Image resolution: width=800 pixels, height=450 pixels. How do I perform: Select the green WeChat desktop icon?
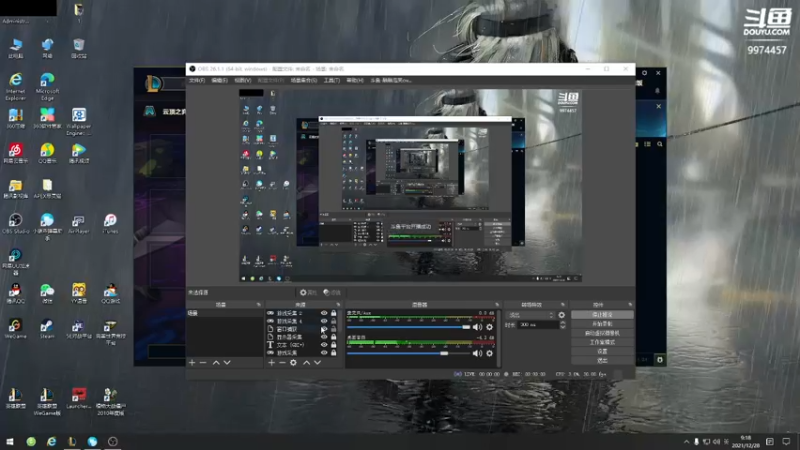point(47,293)
